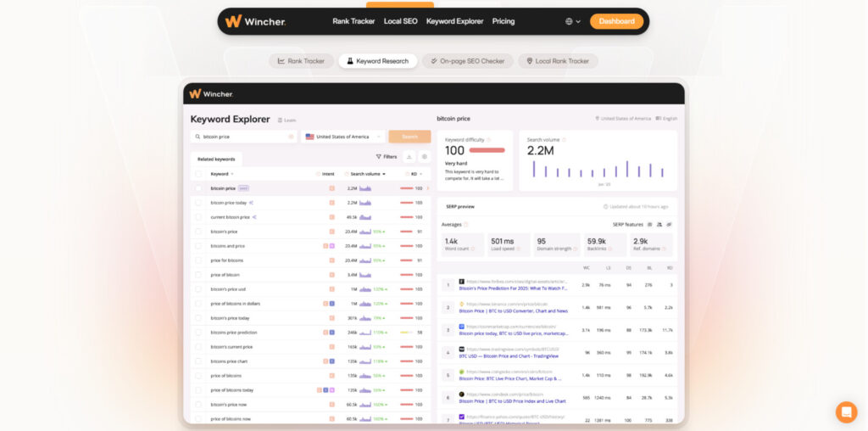Click the Forbes favicon in SERP result 1
Image resolution: width=868 pixels, height=431 pixels.
point(462,282)
